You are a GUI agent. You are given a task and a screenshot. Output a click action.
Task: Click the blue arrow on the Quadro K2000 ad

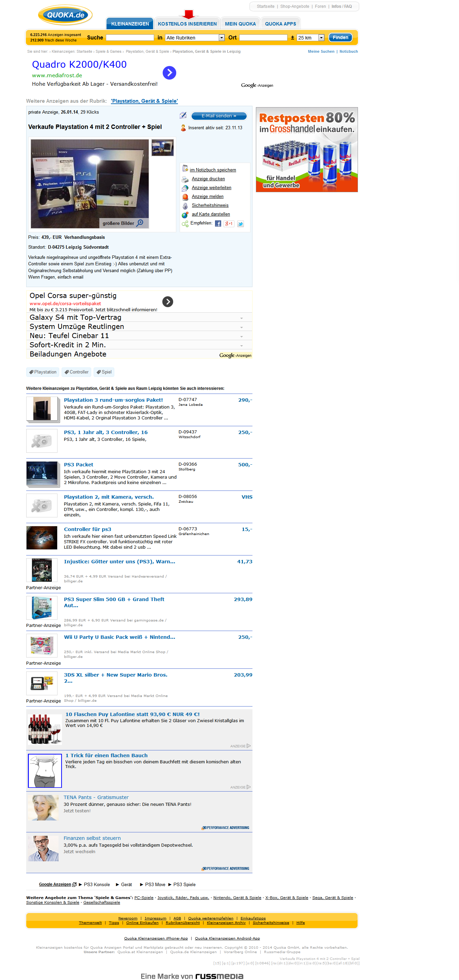pos(169,73)
